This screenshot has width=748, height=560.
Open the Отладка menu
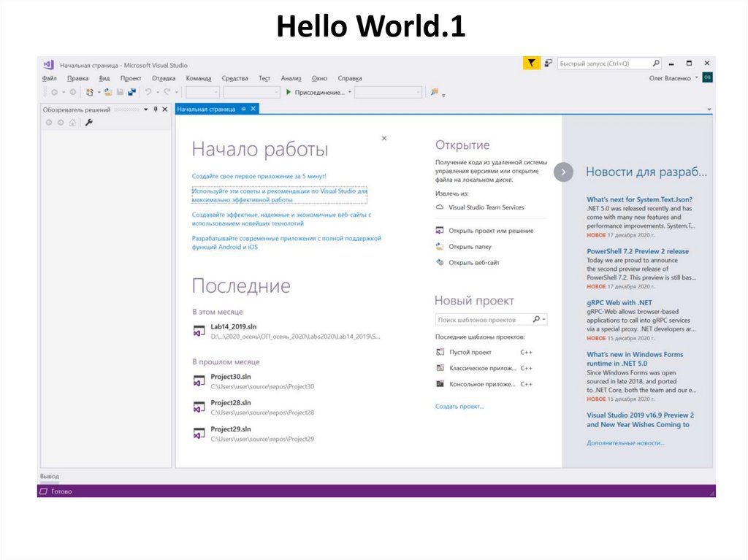[164, 78]
